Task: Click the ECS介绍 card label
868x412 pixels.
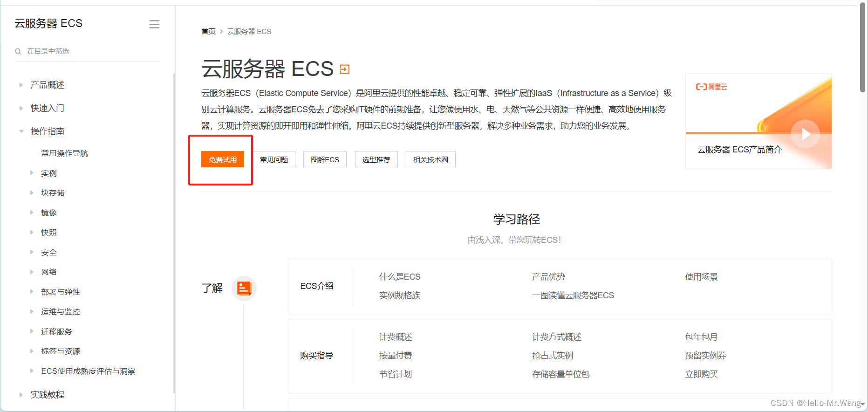Action: pos(317,286)
